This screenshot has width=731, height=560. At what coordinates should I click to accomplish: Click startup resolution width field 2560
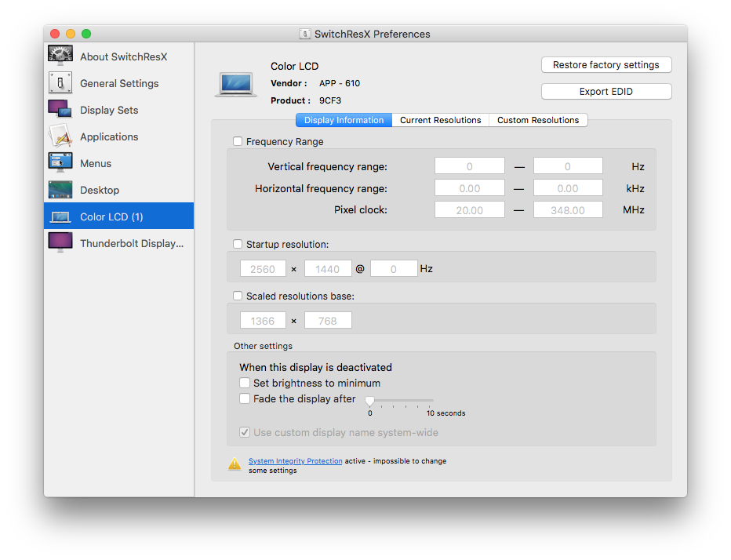(263, 268)
